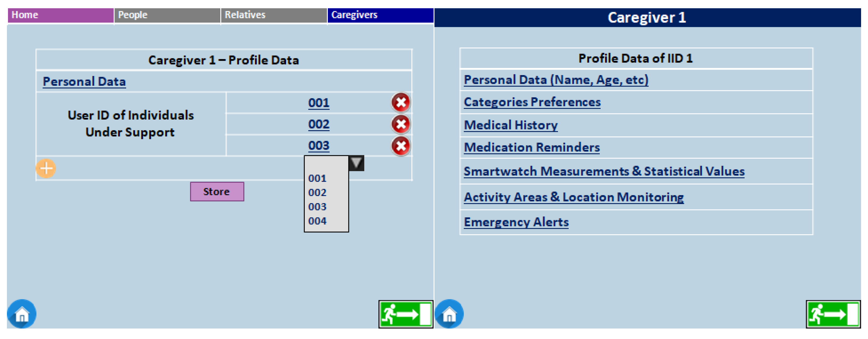868x339 pixels.
Task: Exit using right panel green exit sign
Action: coord(833,314)
